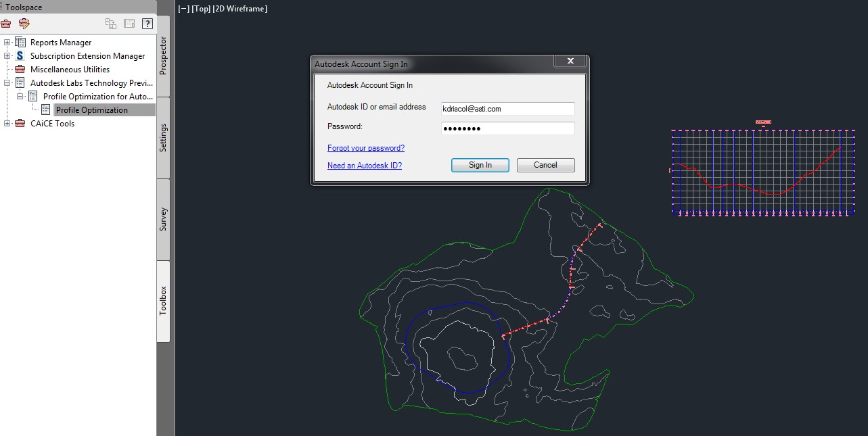Switch to the Prospector tab
868x436 pixels.
pyautogui.click(x=163, y=56)
